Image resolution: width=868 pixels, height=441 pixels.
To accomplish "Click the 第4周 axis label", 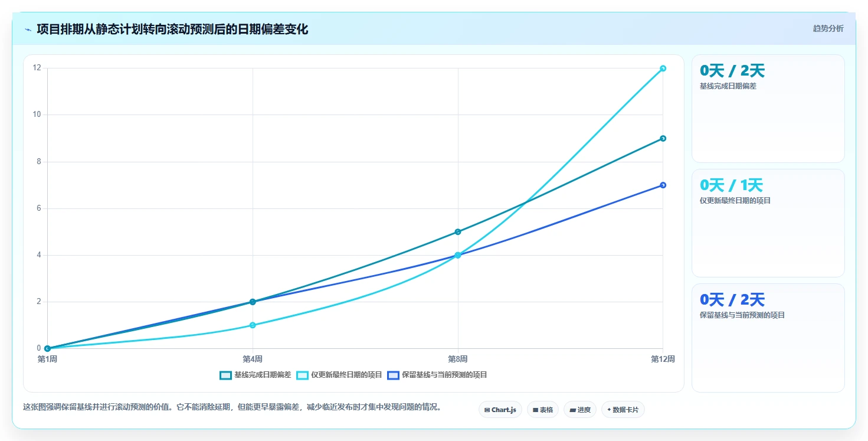I will tap(253, 359).
